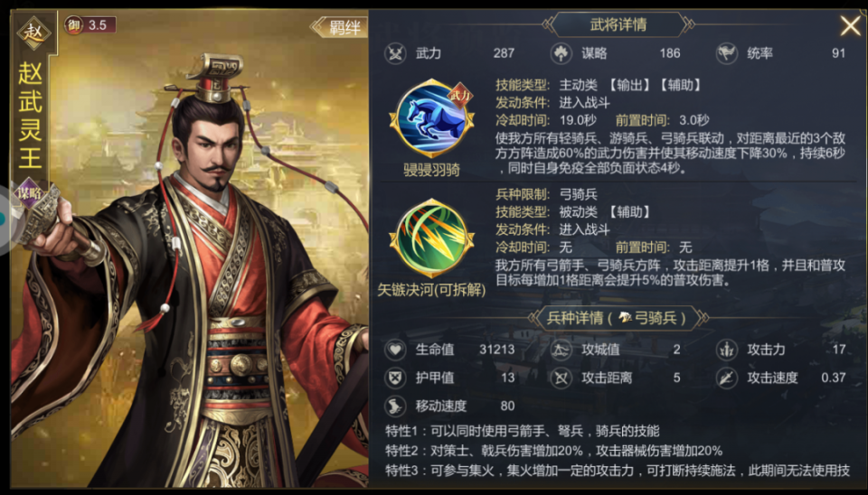Click the 移动速度 boot icon
The image size is (868, 495).
[x=395, y=406]
